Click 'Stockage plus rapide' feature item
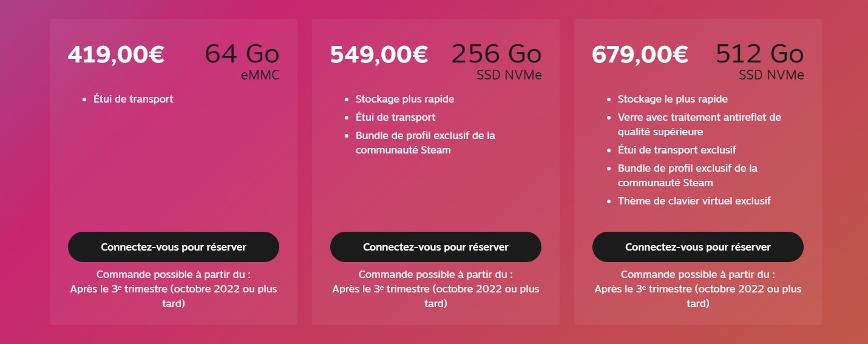The height and width of the screenshot is (344, 868). [405, 99]
